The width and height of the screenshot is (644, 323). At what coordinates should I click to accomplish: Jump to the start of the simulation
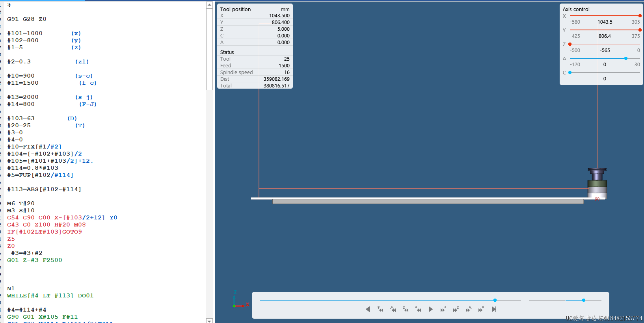click(x=368, y=309)
